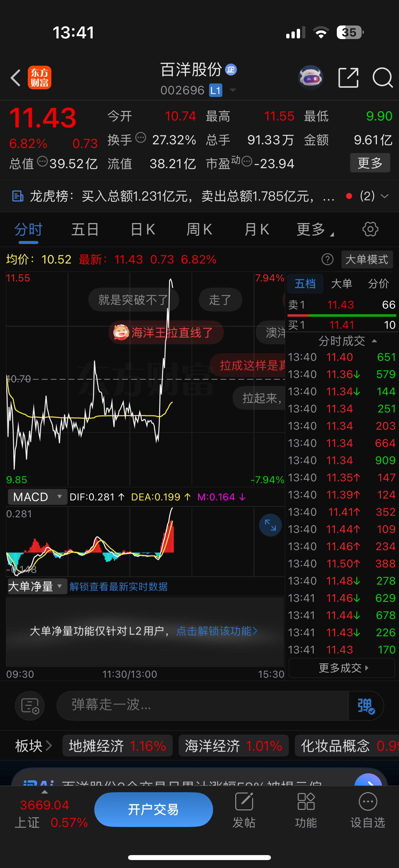The image size is (399, 868).
Task: Tap the info icon beside 总值
Action: pos(42,162)
